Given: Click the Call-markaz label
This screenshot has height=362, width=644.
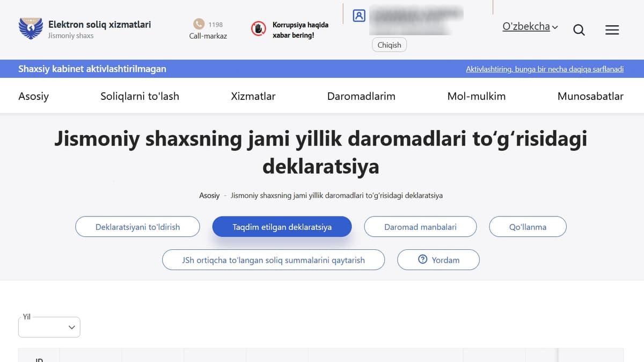Looking at the screenshot, I should (x=208, y=36).
